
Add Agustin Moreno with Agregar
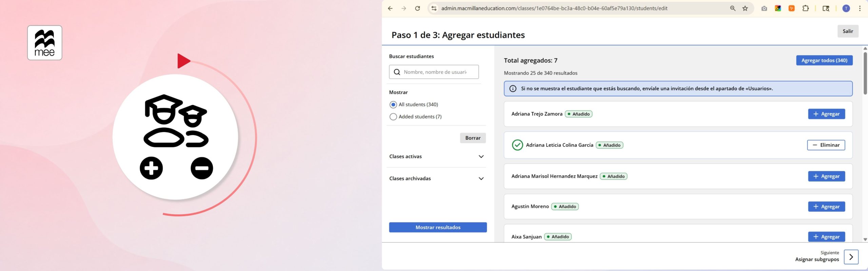pos(826,207)
